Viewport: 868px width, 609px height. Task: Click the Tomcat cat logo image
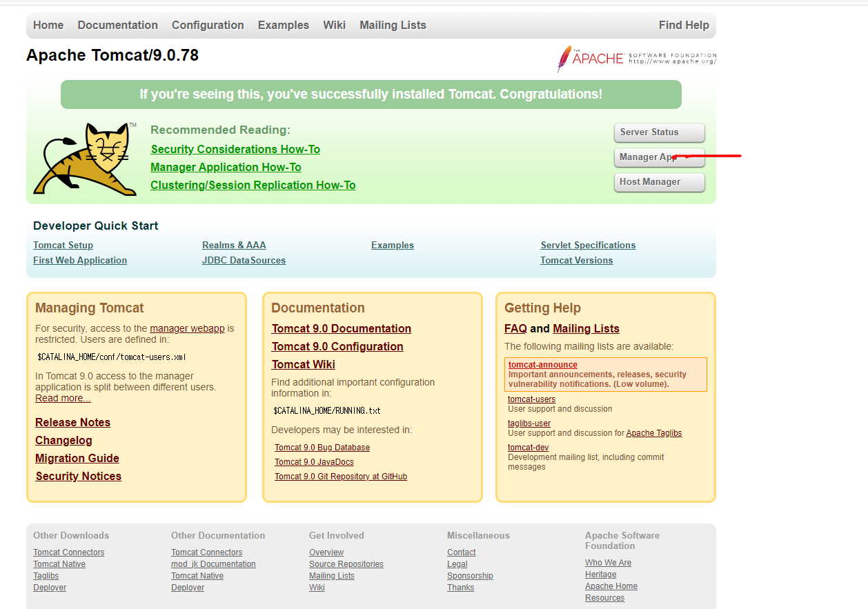(x=85, y=159)
